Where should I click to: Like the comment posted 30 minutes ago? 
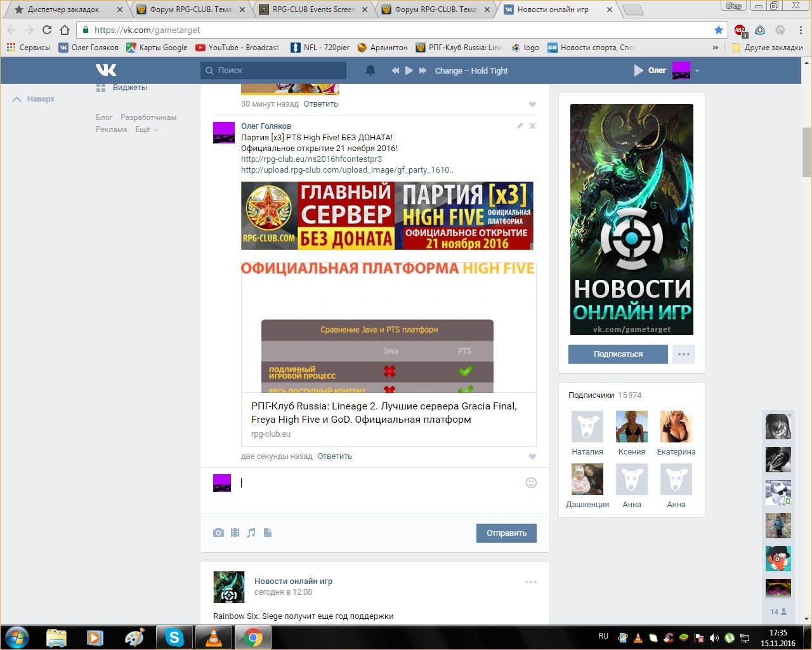[x=532, y=104]
